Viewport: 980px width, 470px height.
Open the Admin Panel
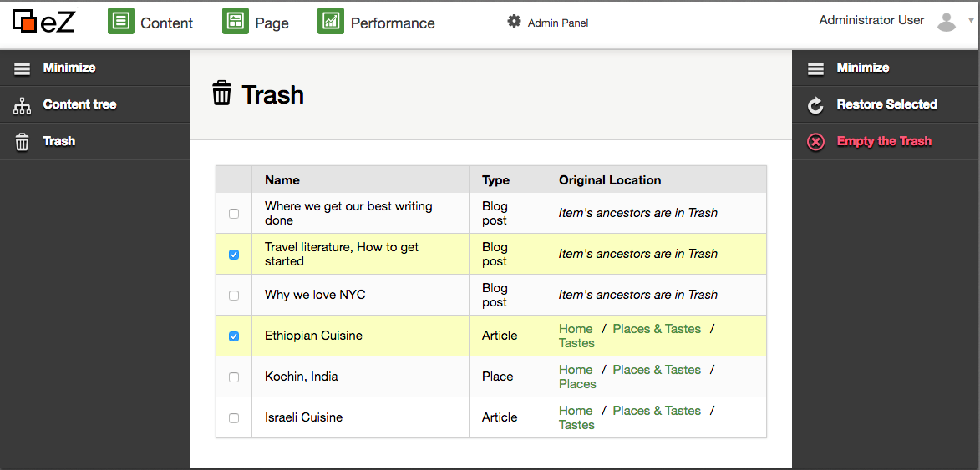click(x=558, y=23)
